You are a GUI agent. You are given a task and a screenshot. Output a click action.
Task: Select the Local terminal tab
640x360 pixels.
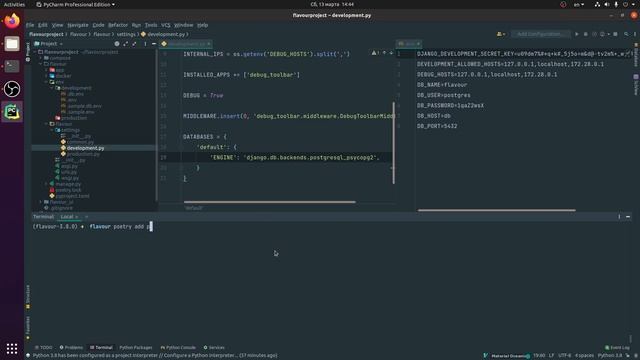(67, 217)
